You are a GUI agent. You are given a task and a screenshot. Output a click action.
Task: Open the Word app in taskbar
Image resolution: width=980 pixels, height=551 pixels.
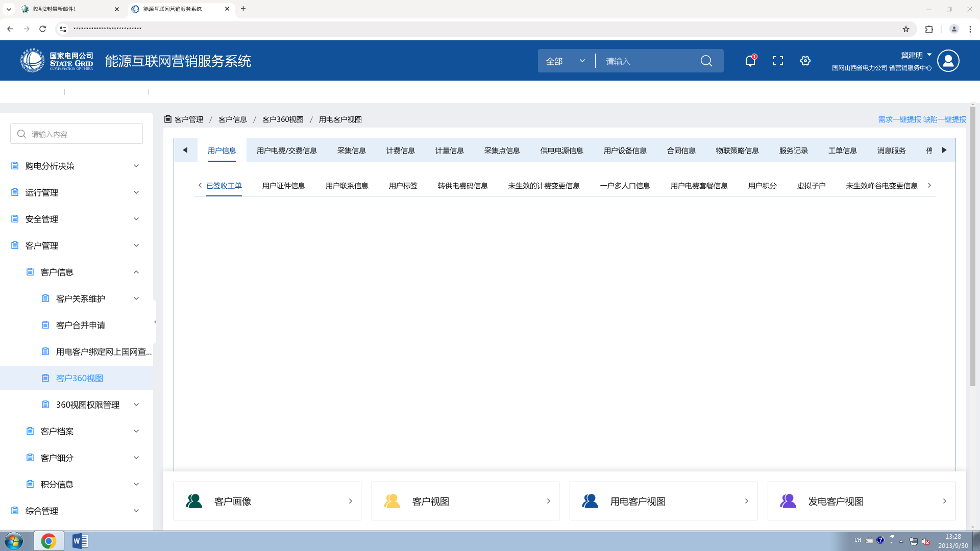(x=80, y=541)
